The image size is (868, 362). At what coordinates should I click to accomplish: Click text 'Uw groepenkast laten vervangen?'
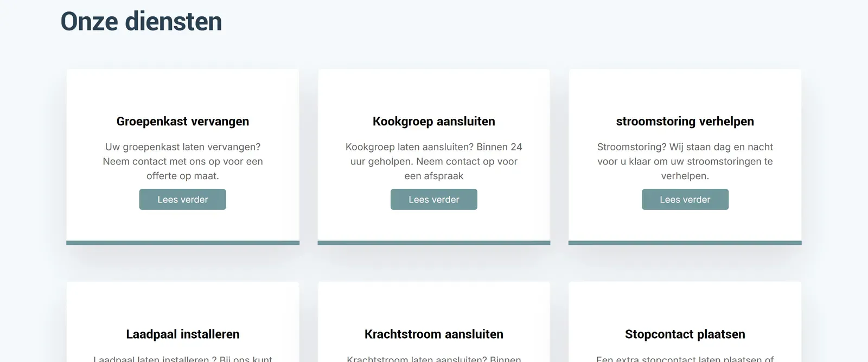[183, 147]
